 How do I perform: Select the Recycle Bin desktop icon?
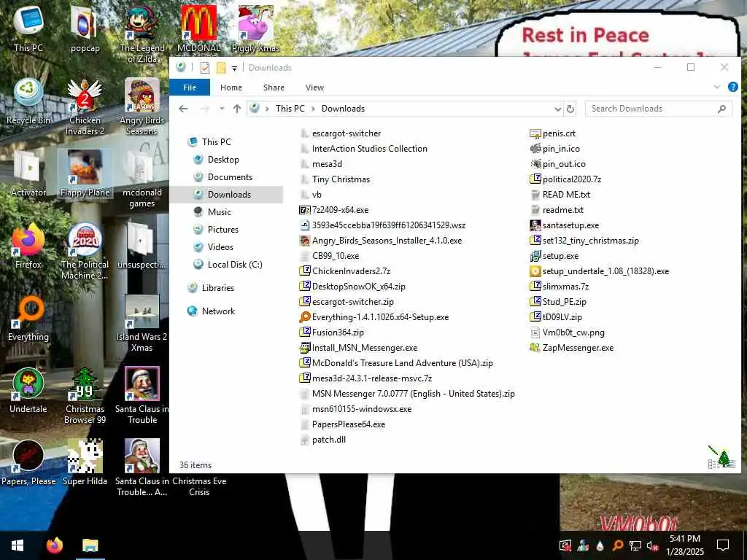tap(28, 101)
